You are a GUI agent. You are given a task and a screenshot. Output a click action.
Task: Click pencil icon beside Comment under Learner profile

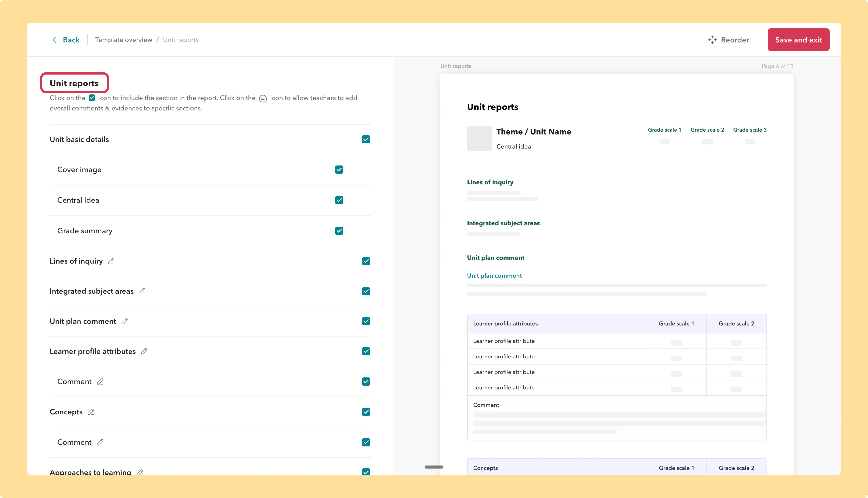[x=100, y=381]
